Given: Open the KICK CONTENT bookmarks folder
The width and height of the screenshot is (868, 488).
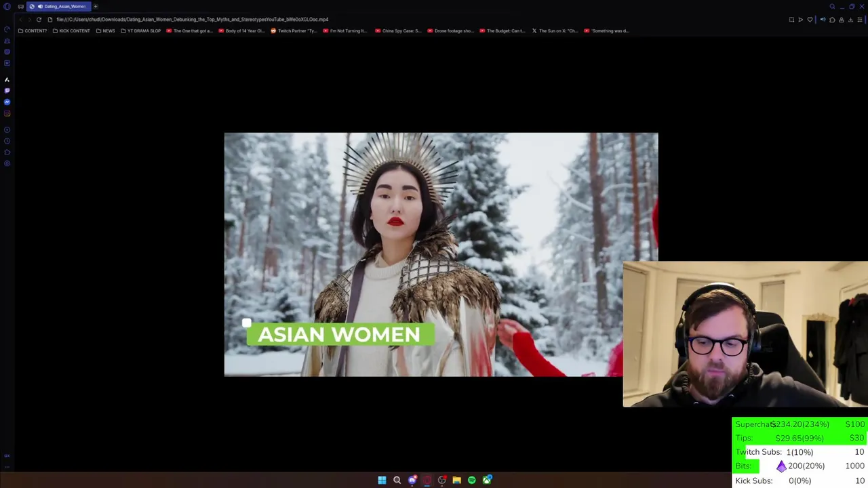Looking at the screenshot, I should pos(71,30).
